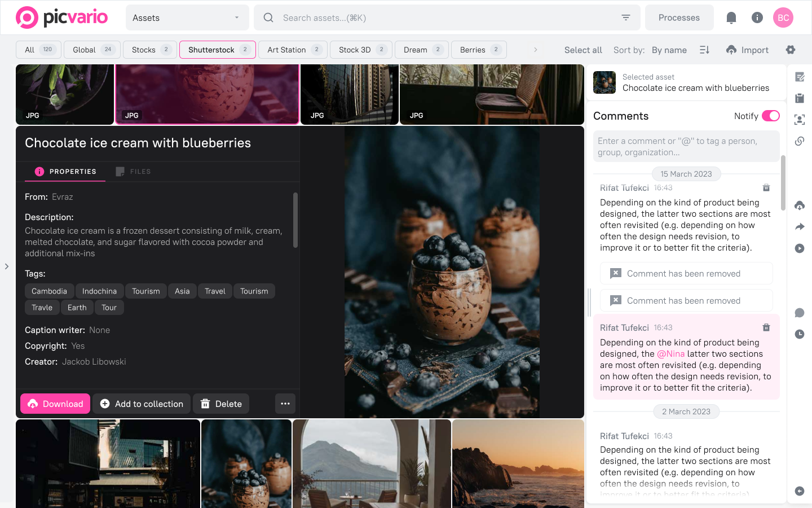This screenshot has height=508, width=812.
Task: Click the link sharing icon in sidebar
Action: coord(799,141)
